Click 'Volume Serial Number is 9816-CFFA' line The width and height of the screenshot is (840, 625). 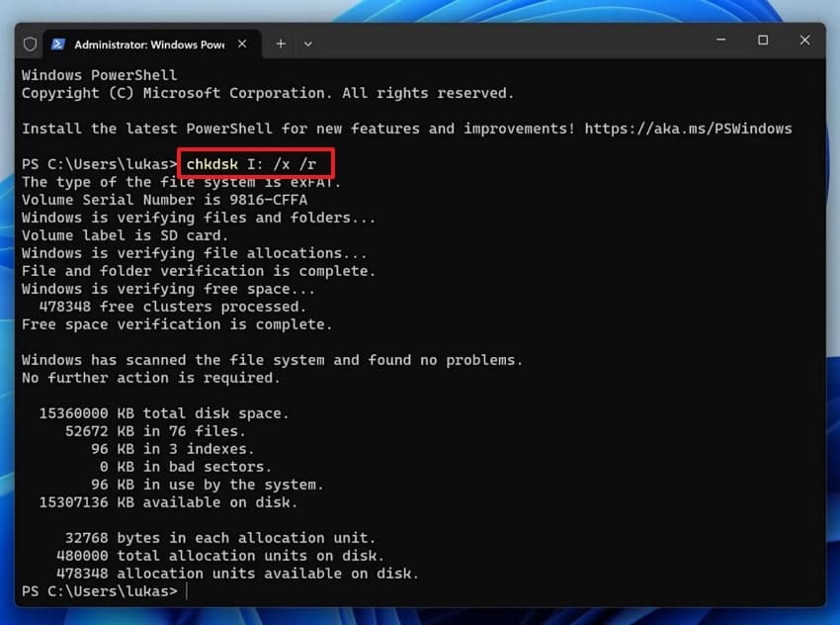click(x=164, y=200)
